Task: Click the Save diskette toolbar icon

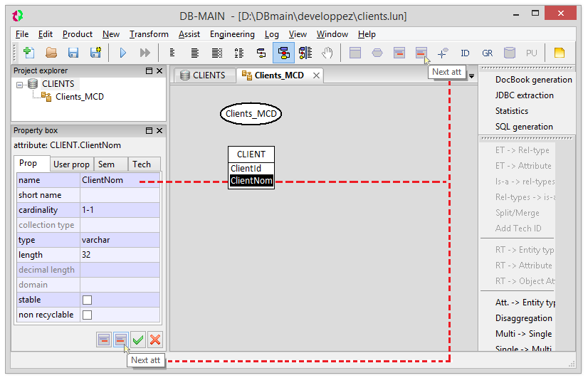Action: click(73, 53)
